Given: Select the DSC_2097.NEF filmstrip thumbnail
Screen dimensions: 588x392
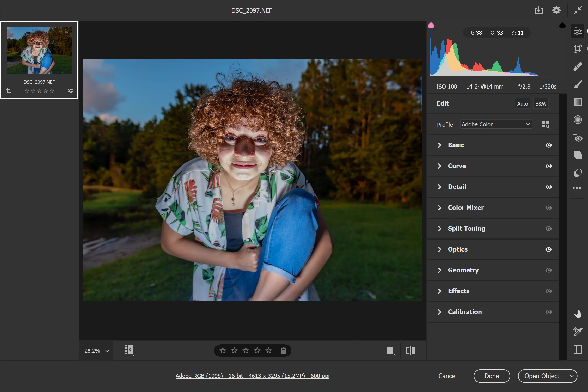Looking at the screenshot, I should [x=39, y=50].
